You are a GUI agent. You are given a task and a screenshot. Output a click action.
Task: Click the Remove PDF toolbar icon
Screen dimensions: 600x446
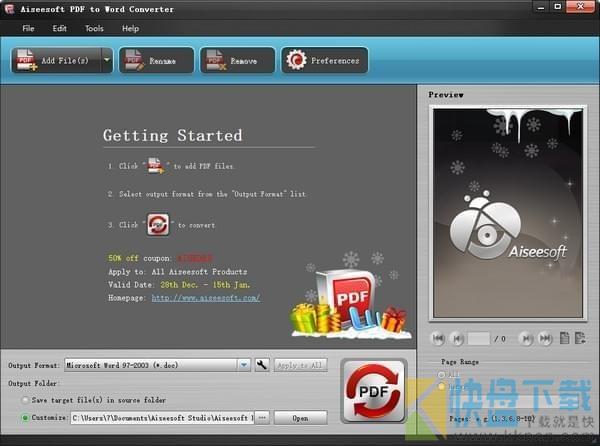pyautogui.click(x=216, y=60)
